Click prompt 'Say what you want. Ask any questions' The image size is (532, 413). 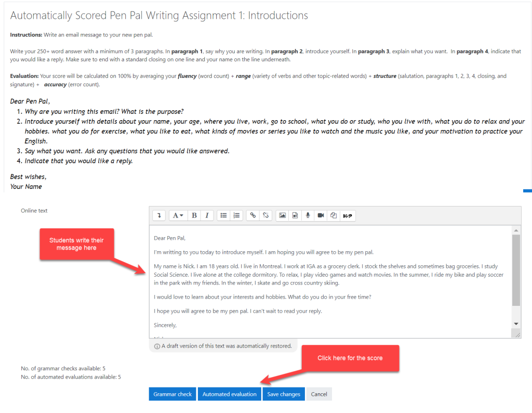tap(127, 151)
